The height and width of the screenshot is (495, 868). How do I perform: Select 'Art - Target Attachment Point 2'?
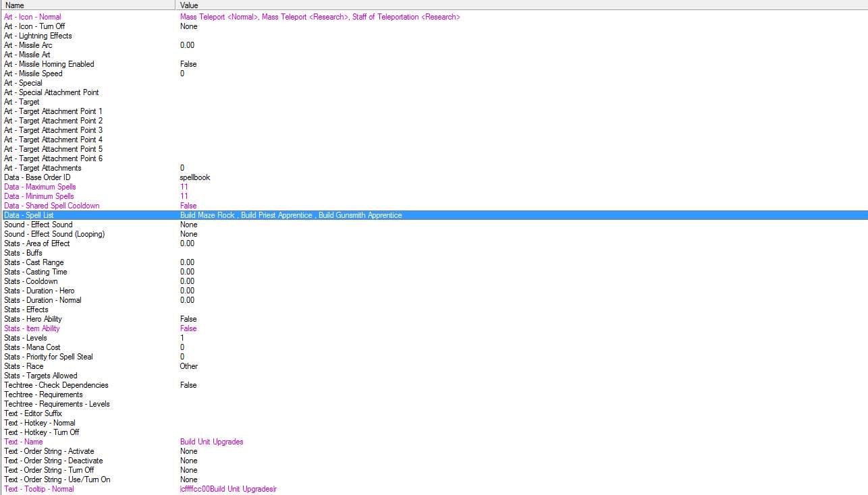[x=434, y=121]
